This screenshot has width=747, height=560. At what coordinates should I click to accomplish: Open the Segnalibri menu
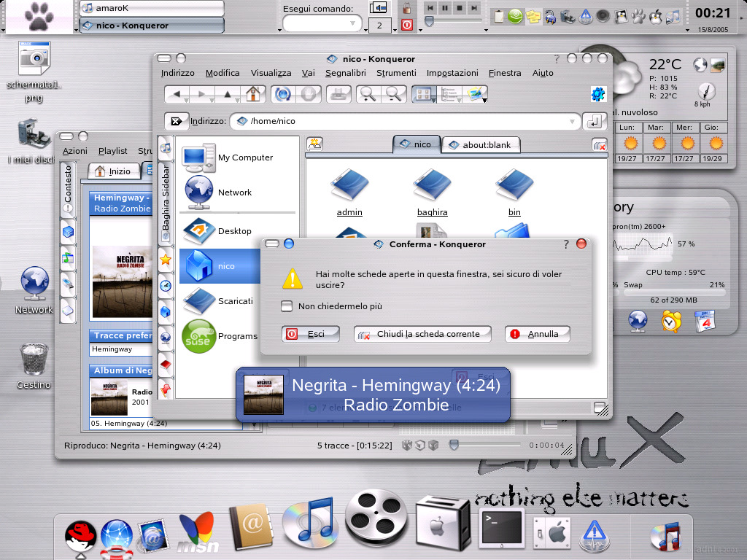pyautogui.click(x=345, y=73)
